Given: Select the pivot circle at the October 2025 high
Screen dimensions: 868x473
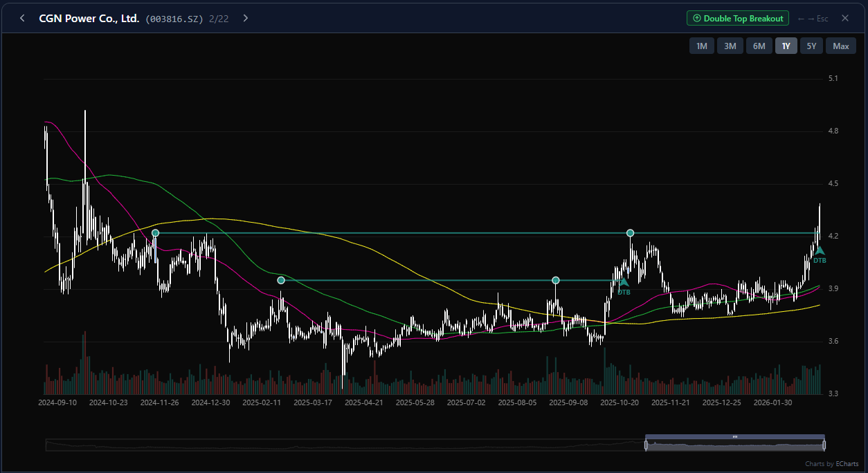Looking at the screenshot, I should 630,233.
